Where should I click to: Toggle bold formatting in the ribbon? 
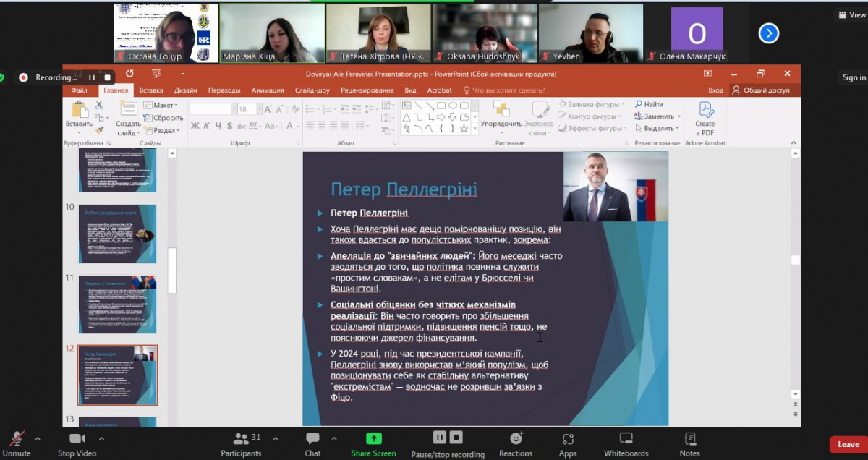(195, 126)
